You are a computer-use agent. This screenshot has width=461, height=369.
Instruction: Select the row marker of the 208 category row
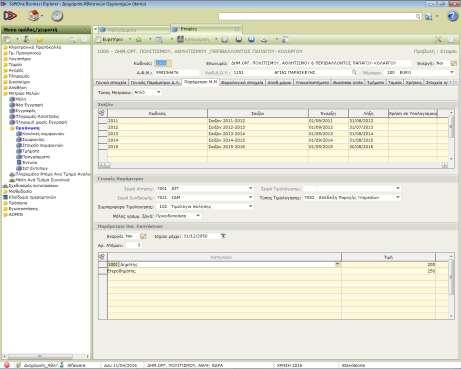[x=103, y=265]
